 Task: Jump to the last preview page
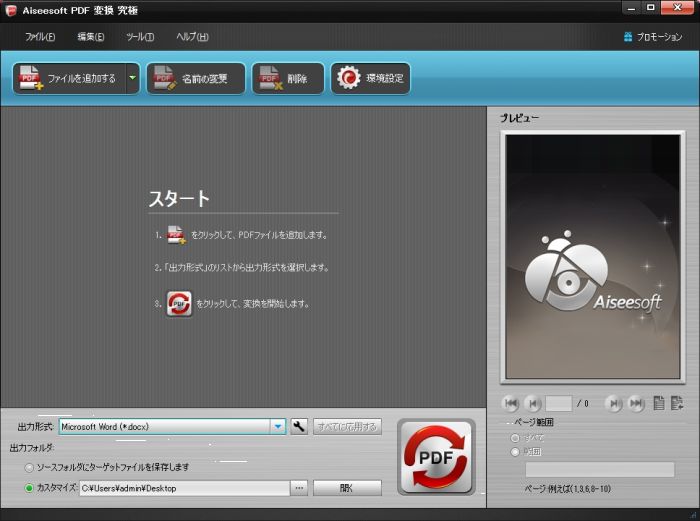pyautogui.click(x=636, y=403)
